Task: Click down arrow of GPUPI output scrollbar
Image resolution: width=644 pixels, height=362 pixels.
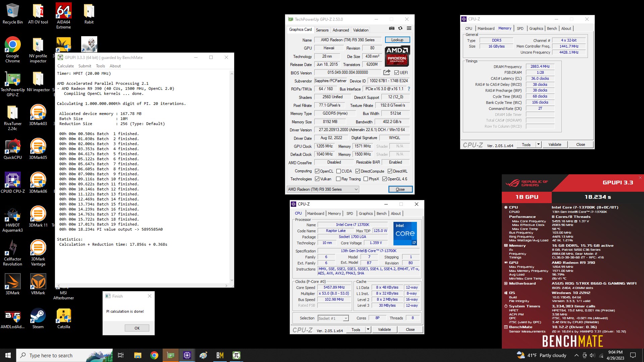Action: coord(231,280)
